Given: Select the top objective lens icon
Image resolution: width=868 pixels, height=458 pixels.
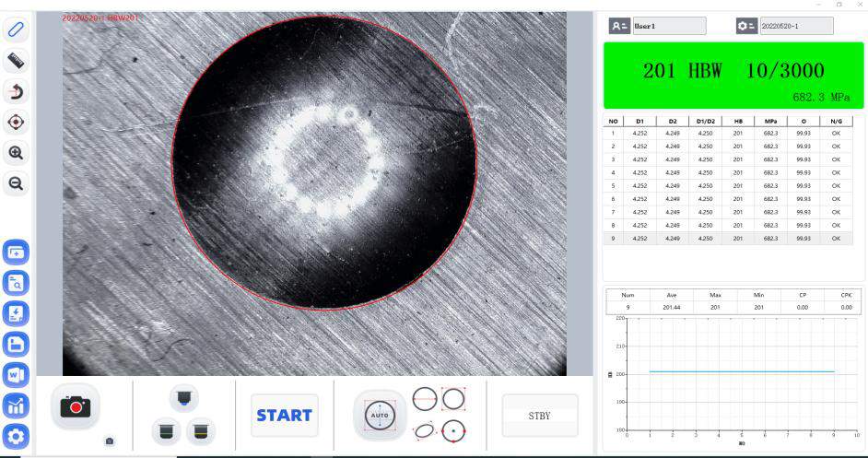Looking at the screenshot, I should 183,397.
